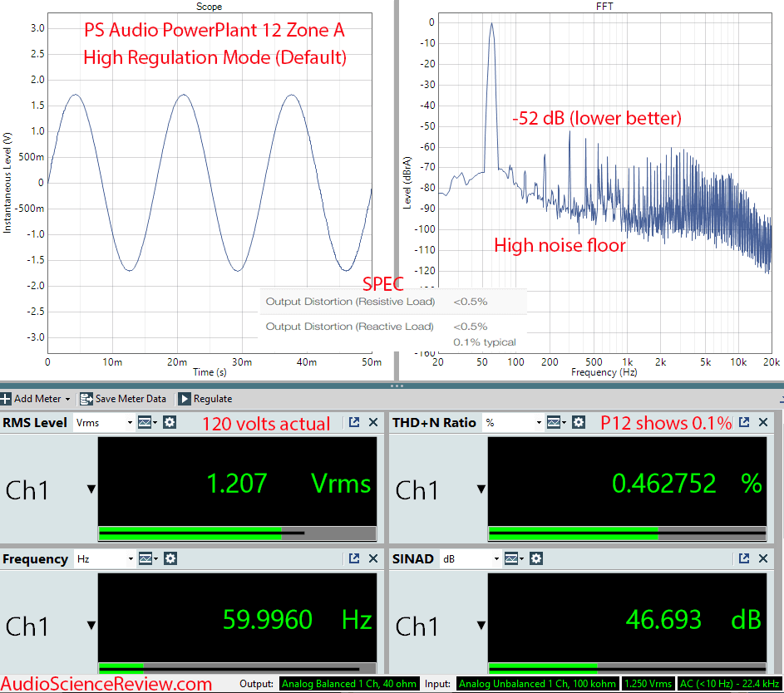Click the Frequency meter title
This screenshot has width=784, height=693.
click(35, 558)
